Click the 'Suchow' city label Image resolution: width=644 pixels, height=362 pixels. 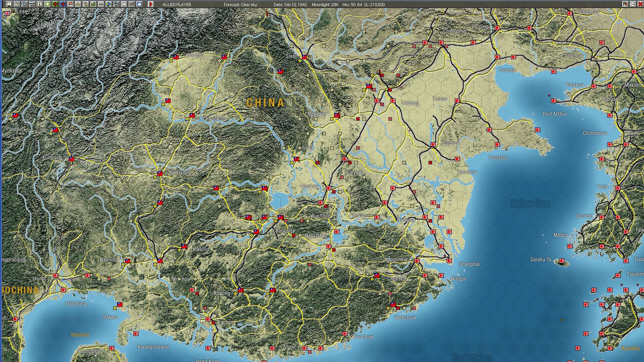pyautogui.click(x=451, y=143)
